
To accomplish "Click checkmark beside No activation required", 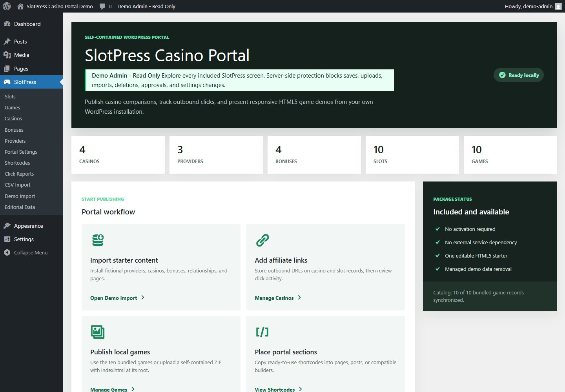I will coord(437,229).
